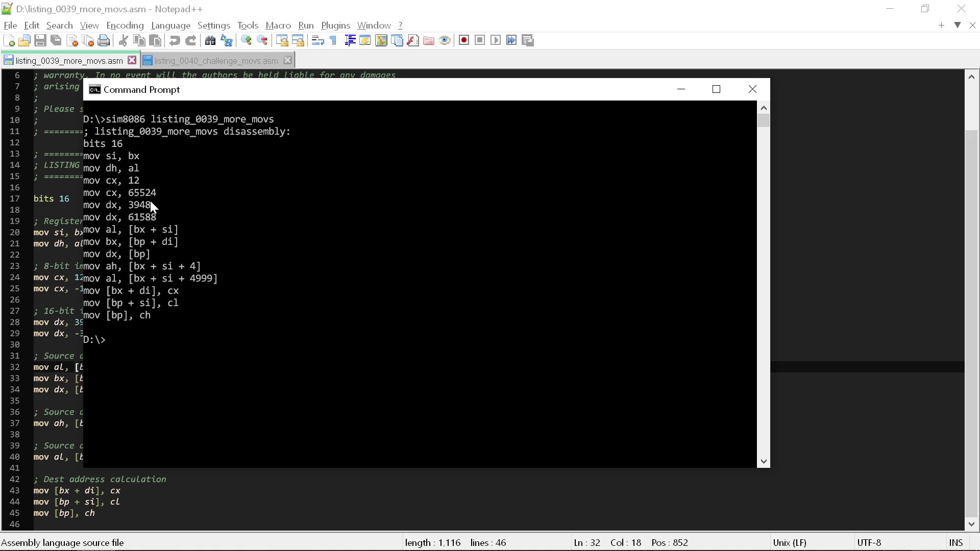The width and height of the screenshot is (980, 551).
Task: Toggle the monitoring eye icon
Action: pos(445,40)
